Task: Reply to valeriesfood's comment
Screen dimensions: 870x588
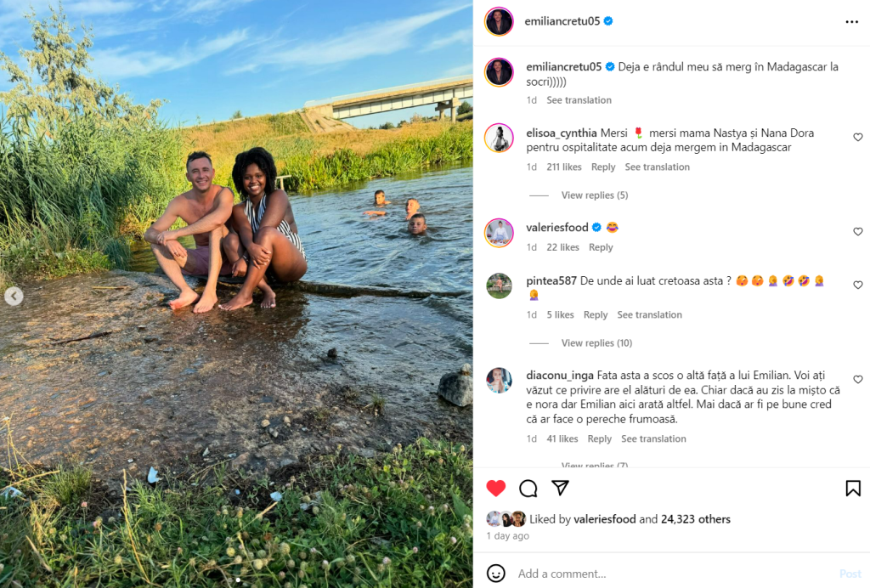Action: pyautogui.click(x=601, y=247)
